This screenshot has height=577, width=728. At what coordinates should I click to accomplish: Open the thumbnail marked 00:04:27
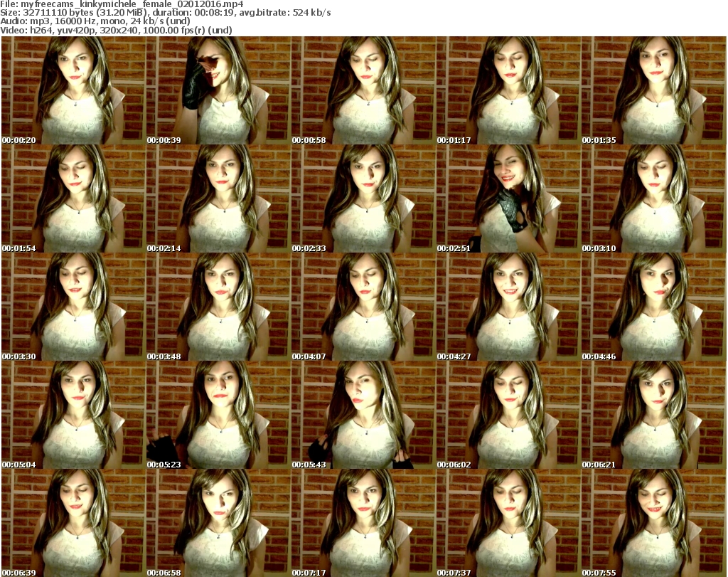[x=508, y=307]
